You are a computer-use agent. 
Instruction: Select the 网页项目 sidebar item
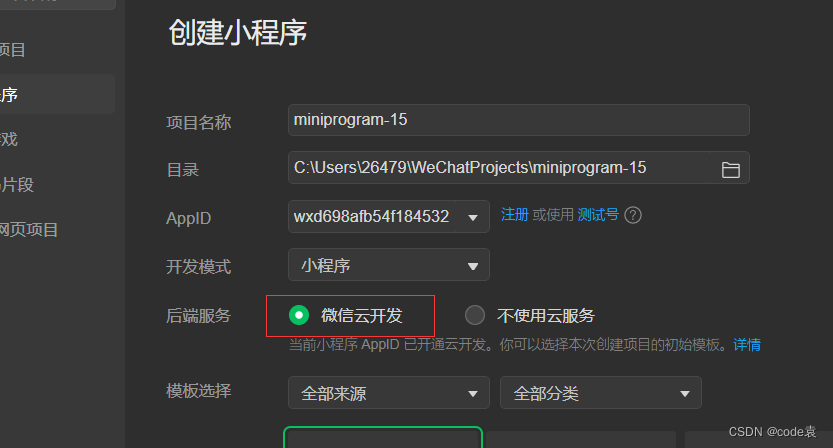tap(29, 230)
